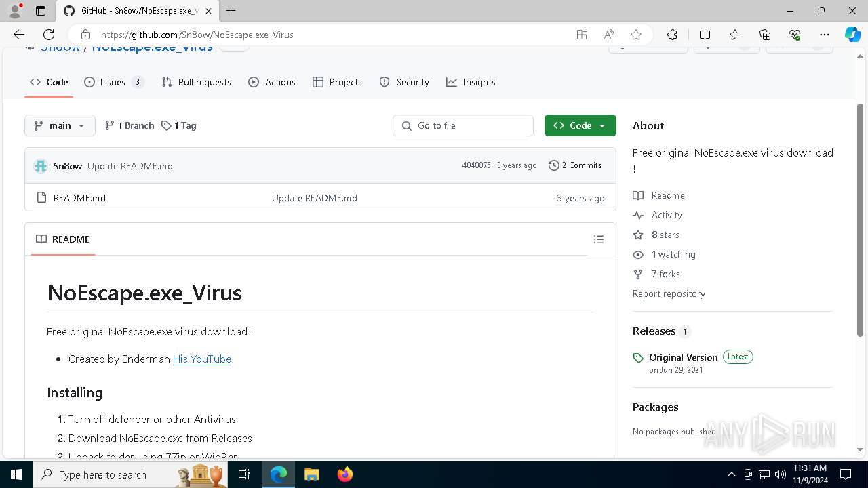View site information lock icon
Screen dimensions: 868x488
click(85, 35)
